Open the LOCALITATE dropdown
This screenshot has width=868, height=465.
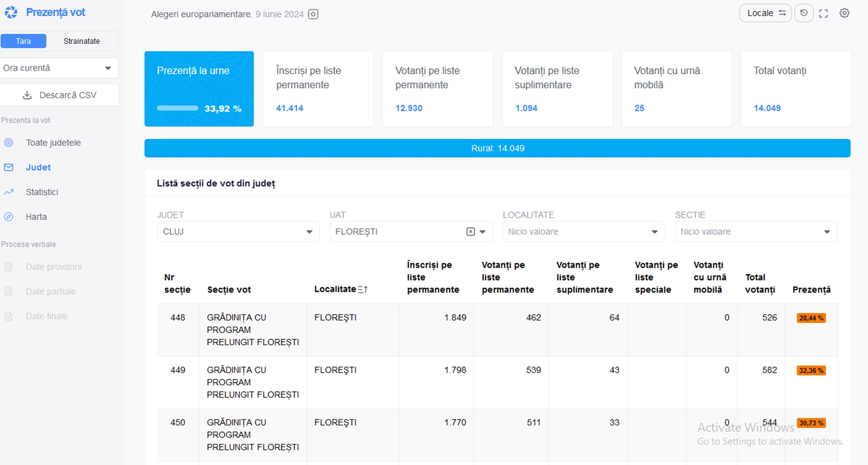pos(583,231)
